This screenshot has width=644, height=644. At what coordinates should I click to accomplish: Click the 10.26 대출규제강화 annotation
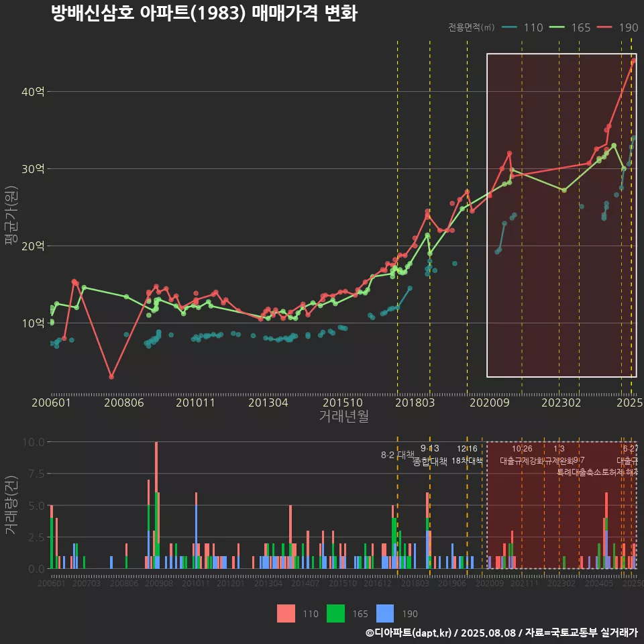click(522, 455)
